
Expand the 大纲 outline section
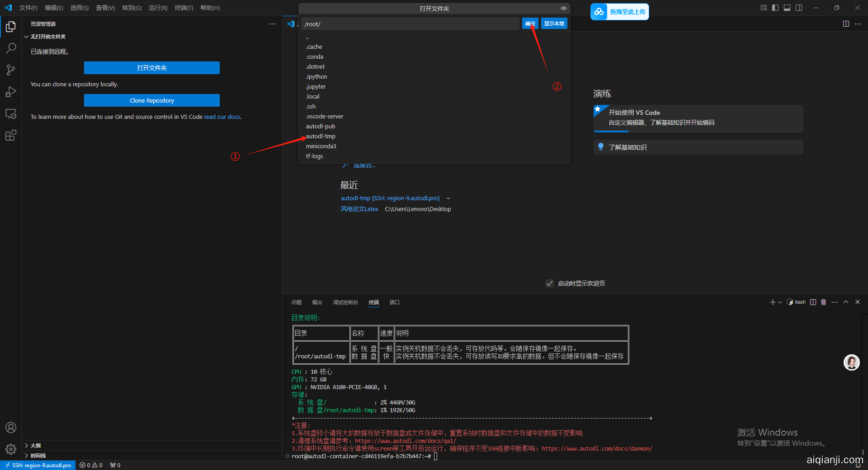pos(36,446)
